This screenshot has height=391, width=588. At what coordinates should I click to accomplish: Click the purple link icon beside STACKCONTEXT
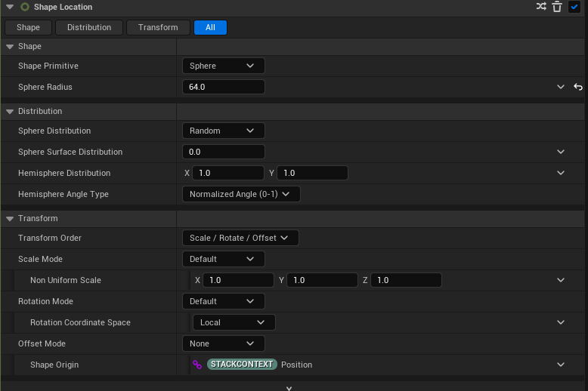click(x=197, y=365)
